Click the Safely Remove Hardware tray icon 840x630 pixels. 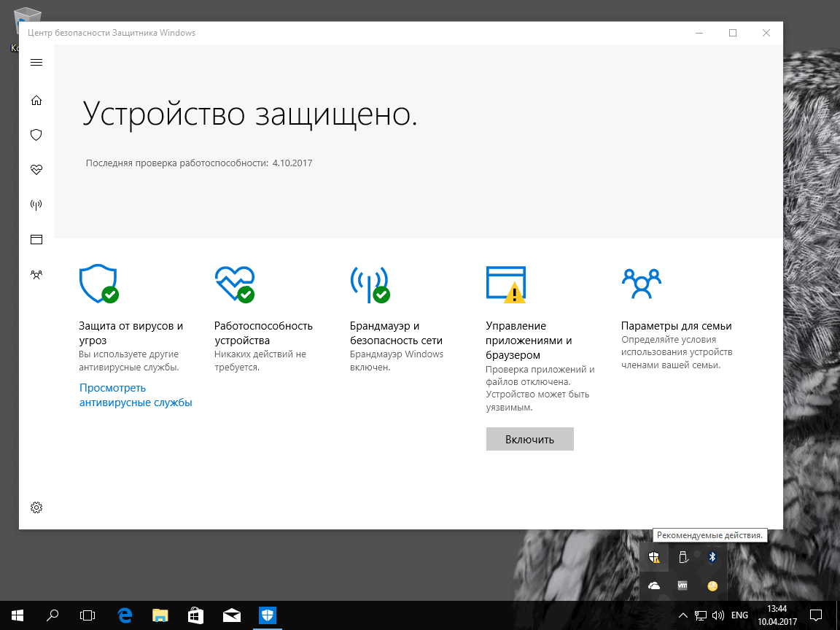[682, 556]
